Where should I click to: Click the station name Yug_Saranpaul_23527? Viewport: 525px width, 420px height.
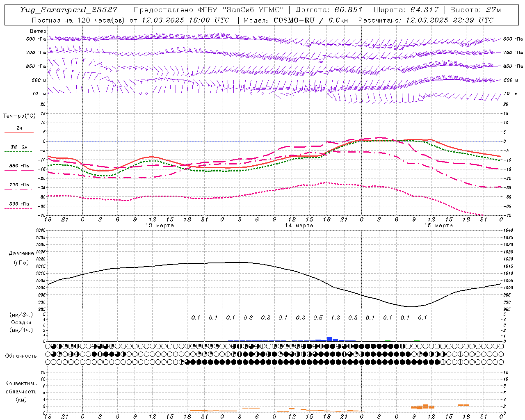point(68,10)
